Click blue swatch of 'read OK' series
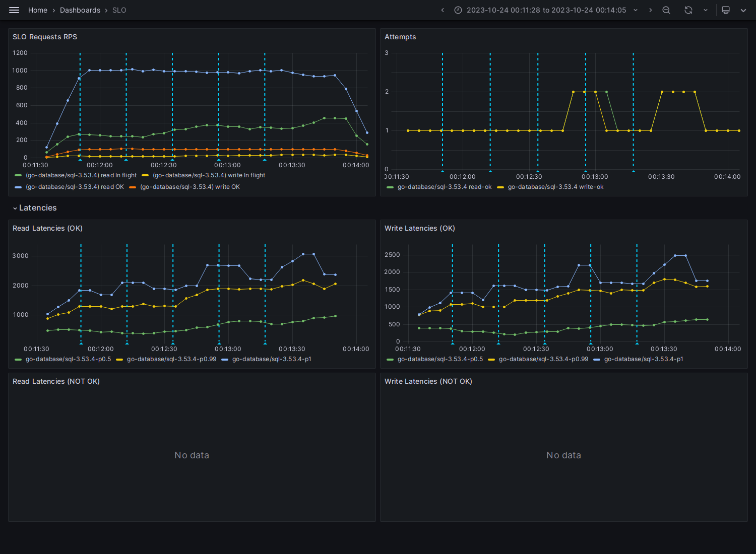Image resolution: width=756 pixels, height=554 pixels. click(x=18, y=187)
